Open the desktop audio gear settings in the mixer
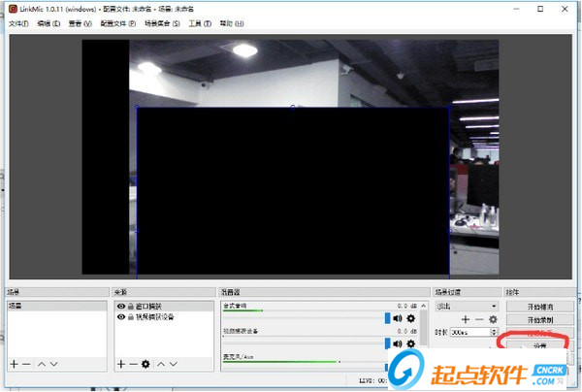Image resolution: width=582 pixels, height=392 pixels. click(x=411, y=318)
